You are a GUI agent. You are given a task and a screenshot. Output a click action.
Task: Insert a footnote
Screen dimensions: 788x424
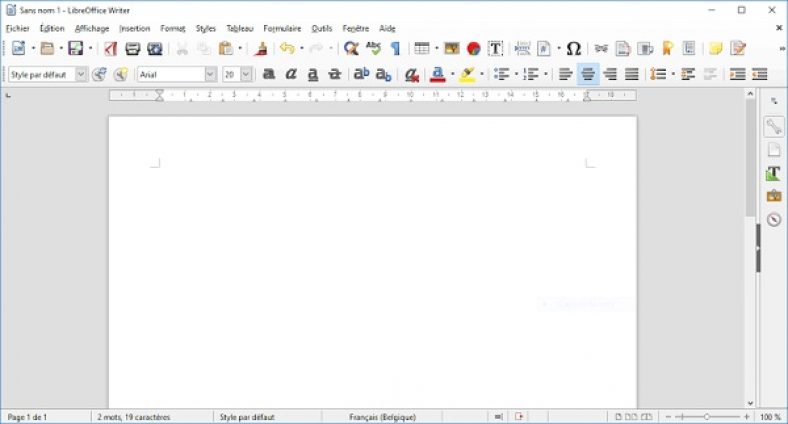click(623, 48)
